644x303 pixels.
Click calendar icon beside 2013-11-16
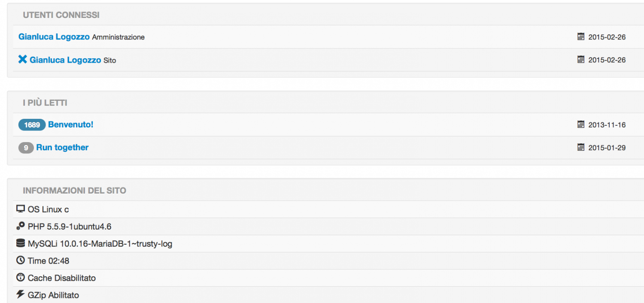click(x=581, y=124)
